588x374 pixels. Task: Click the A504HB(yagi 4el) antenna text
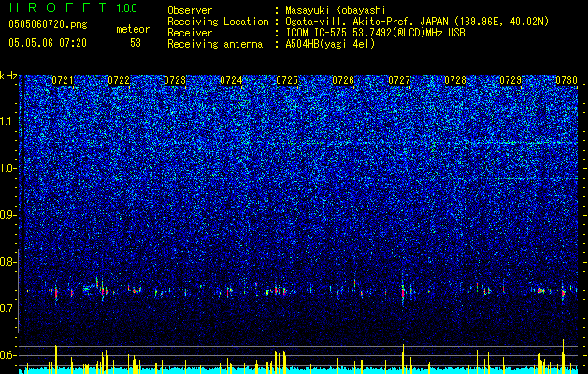330,44
